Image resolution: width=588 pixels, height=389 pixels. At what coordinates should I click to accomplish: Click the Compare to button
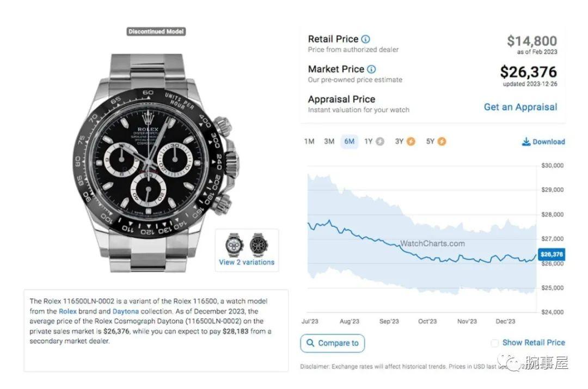point(332,343)
